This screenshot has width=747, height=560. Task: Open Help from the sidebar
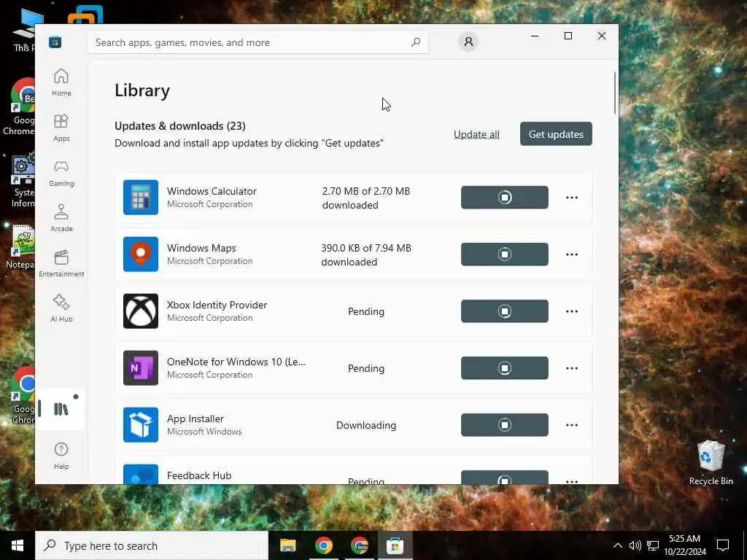coord(61,456)
